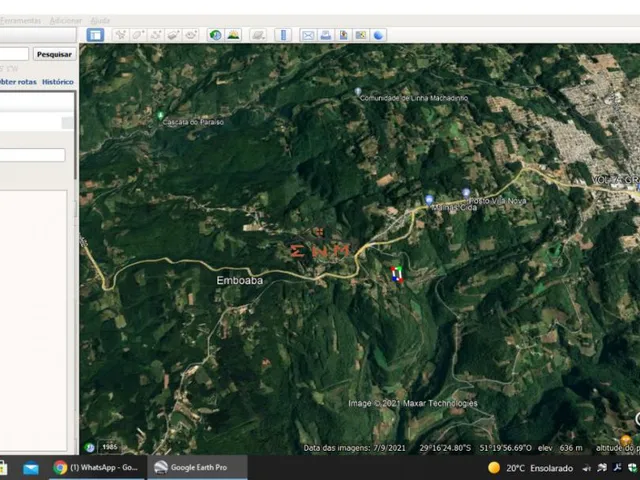Viewport: 640px width, 480px height.
Task: Open the Mail app taskbar icon
Action: click(31, 468)
